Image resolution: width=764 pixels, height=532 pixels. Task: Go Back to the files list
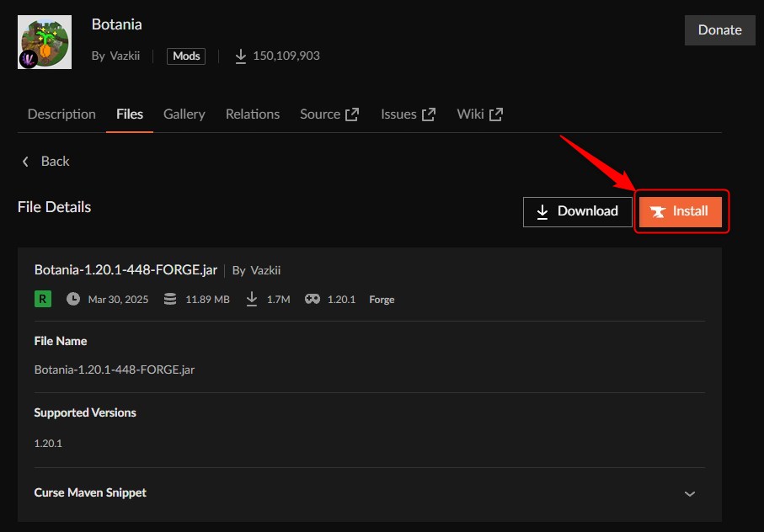[45, 161]
